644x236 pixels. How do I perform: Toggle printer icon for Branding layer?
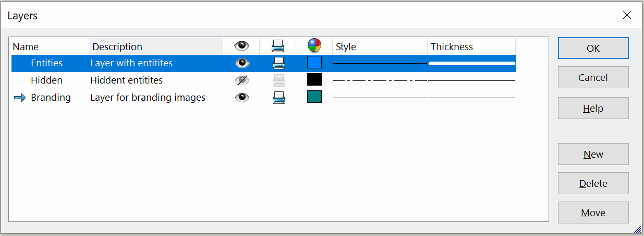[x=278, y=97]
